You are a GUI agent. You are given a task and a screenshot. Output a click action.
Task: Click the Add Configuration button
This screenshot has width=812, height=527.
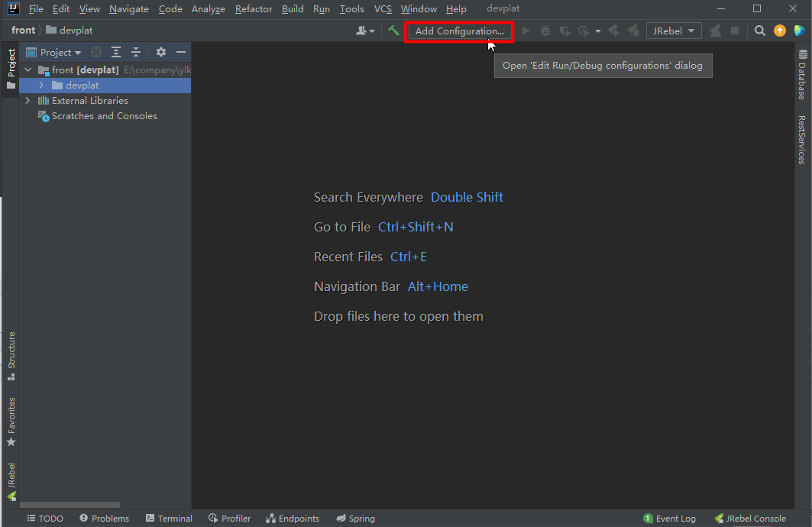click(459, 31)
